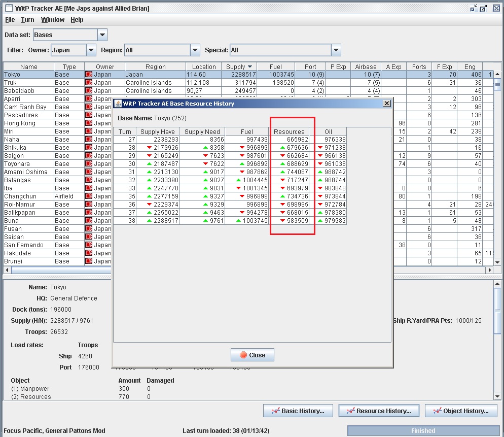Open Object History

[x=461, y=411]
